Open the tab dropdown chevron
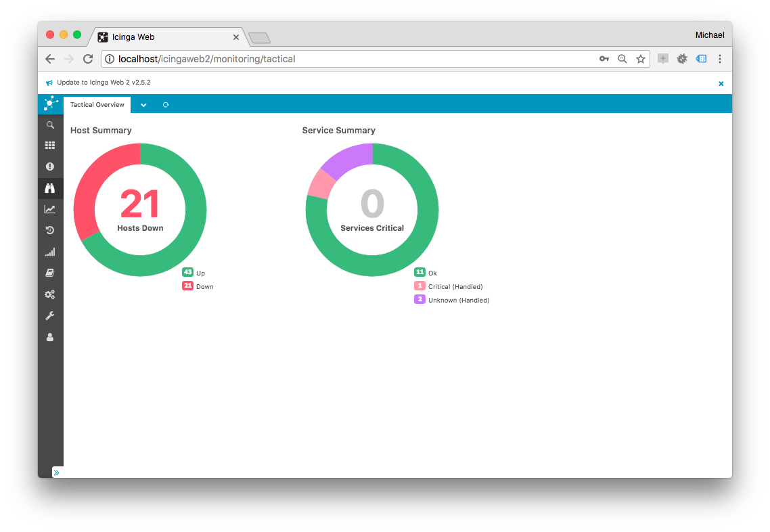770x532 pixels. (x=143, y=105)
